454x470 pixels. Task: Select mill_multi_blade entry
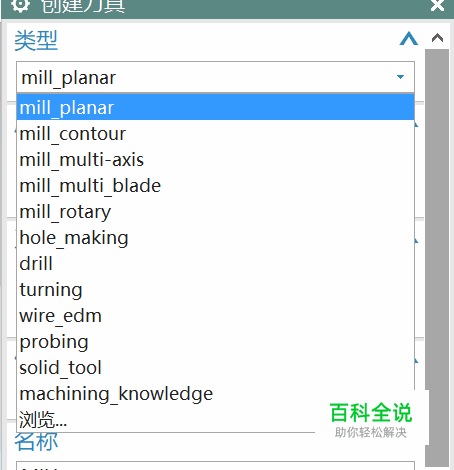point(215,186)
